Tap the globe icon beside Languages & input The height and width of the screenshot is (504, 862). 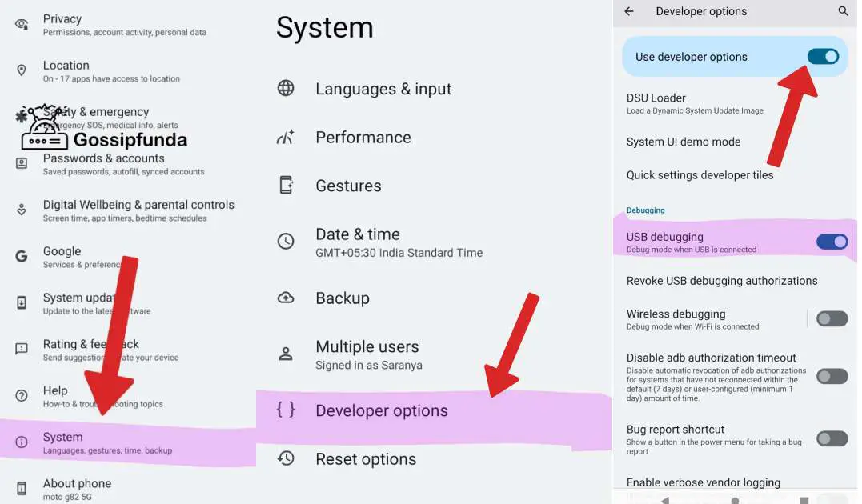coord(285,88)
